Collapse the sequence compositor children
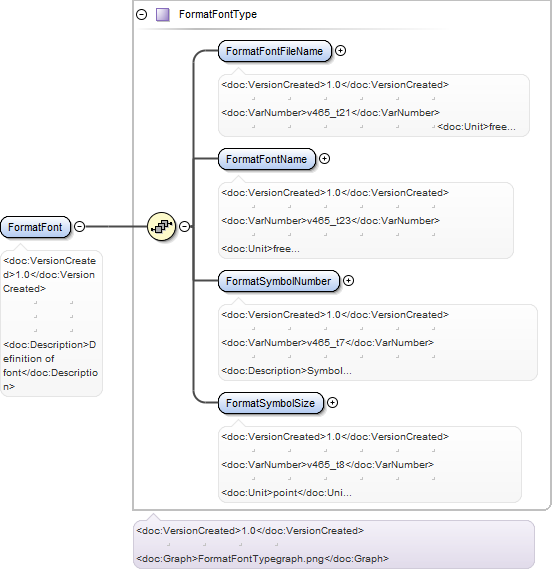The width and height of the screenshot is (553, 572). click(x=185, y=227)
